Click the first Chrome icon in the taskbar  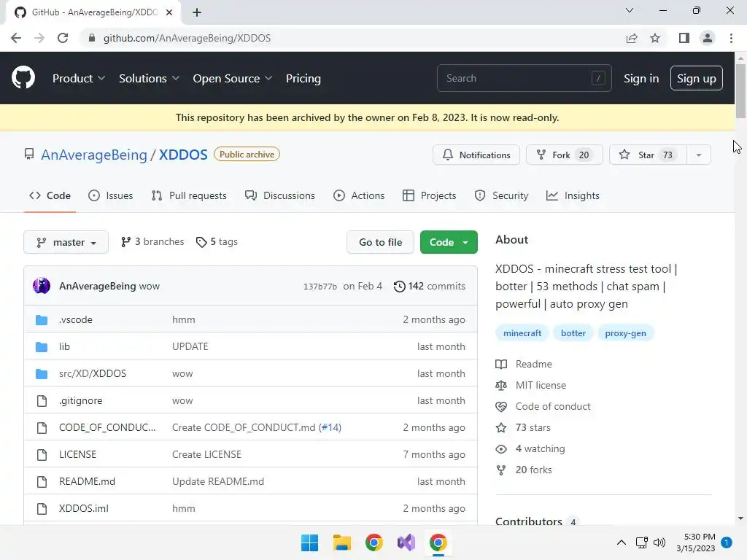point(374,542)
